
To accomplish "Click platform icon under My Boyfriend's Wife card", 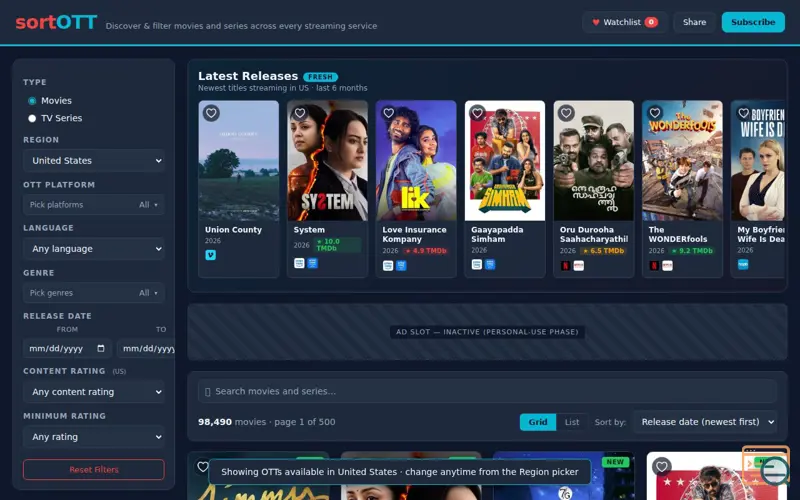I will [743, 264].
